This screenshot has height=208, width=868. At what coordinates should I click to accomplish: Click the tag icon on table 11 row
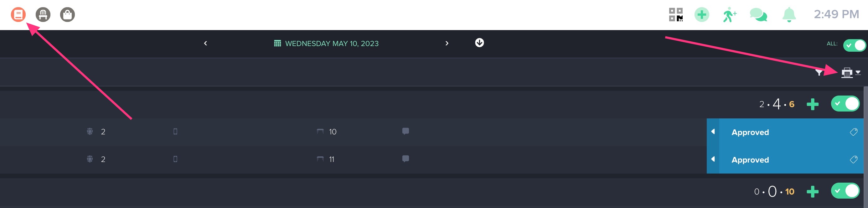(854, 159)
